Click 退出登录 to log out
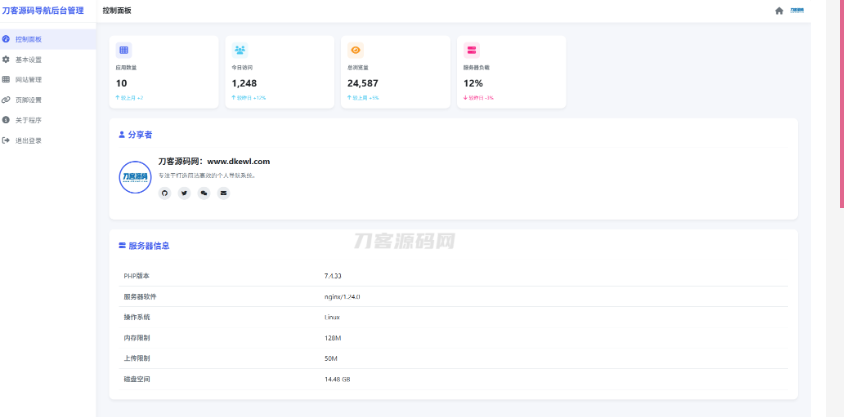The image size is (844, 417). (x=29, y=140)
